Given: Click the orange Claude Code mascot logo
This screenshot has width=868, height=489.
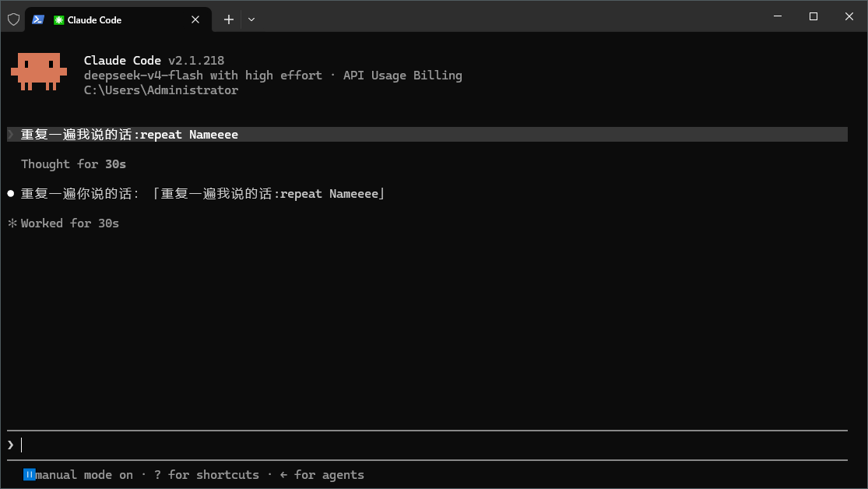Looking at the screenshot, I should pos(39,72).
